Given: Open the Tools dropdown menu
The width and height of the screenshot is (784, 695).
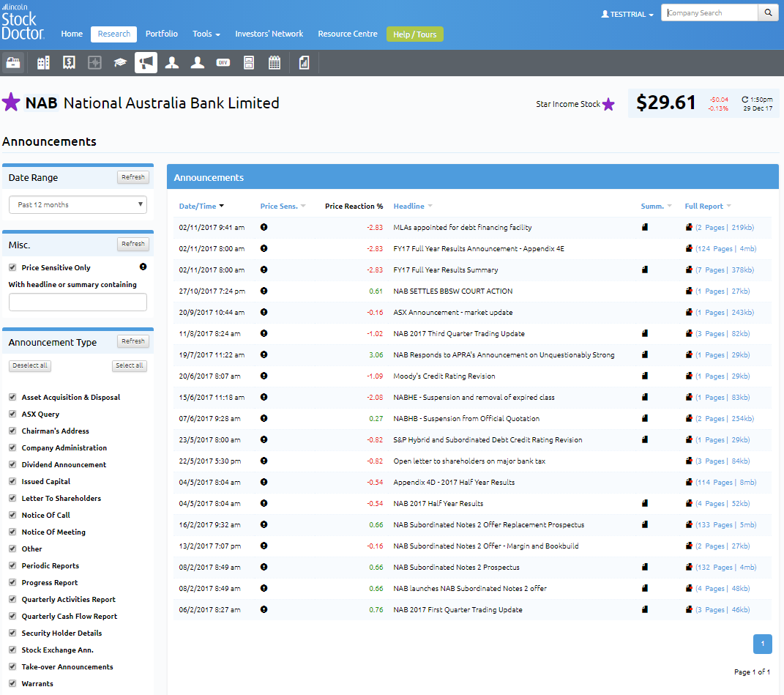Looking at the screenshot, I should point(206,34).
